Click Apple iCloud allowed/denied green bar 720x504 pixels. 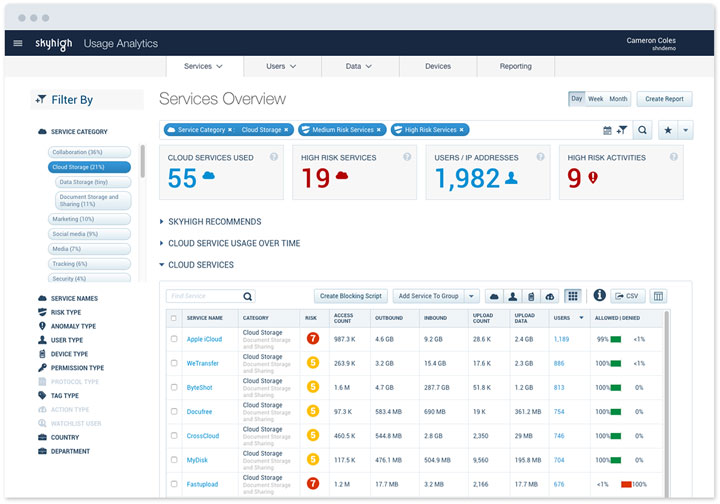615,339
